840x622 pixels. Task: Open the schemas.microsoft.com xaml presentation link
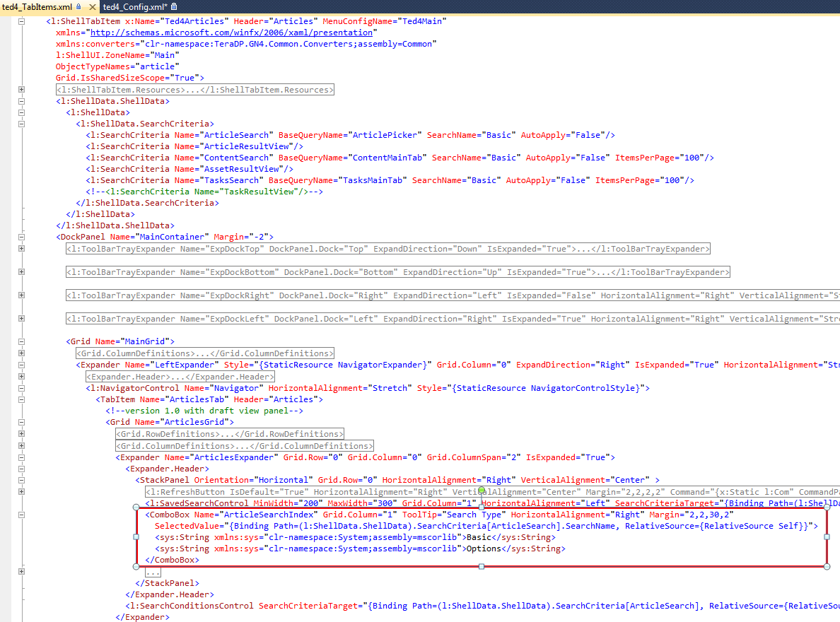pyautogui.click(x=231, y=33)
